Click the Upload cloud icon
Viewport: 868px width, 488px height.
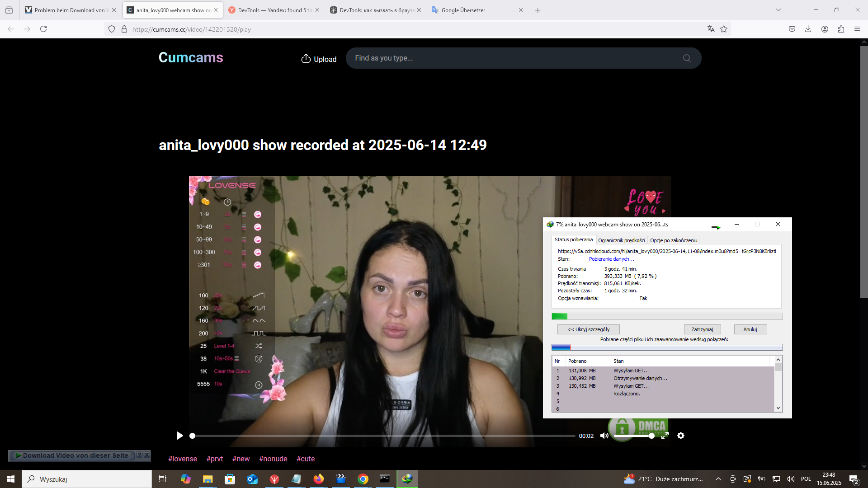click(x=306, y=59)
